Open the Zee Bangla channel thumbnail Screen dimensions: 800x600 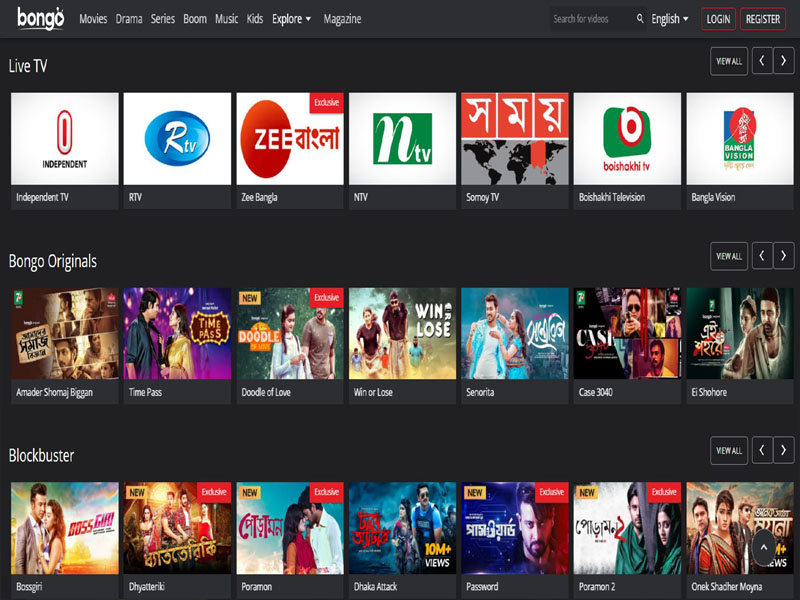click(x=289, y=138)
